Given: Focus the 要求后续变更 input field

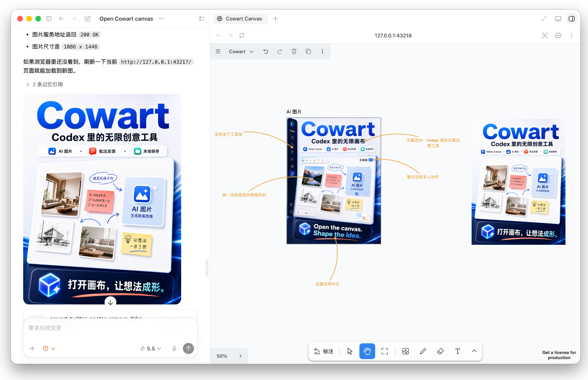Looking at the screenshot, I should point(110,328).
